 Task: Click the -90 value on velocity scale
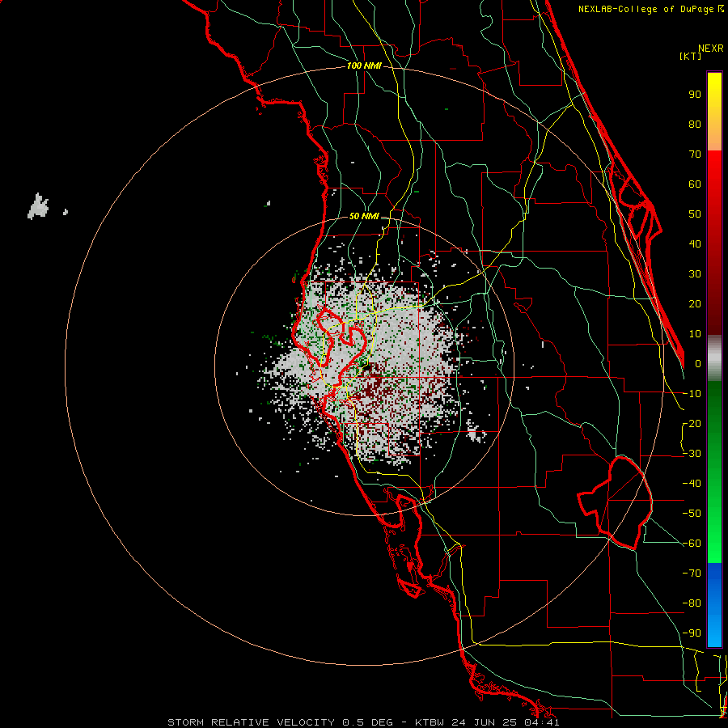692,633
